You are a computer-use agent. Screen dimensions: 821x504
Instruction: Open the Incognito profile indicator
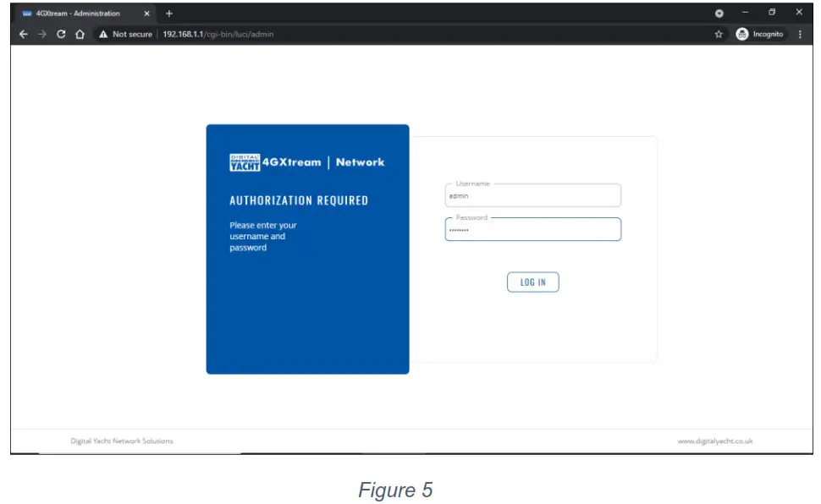(x=760, y=34)
